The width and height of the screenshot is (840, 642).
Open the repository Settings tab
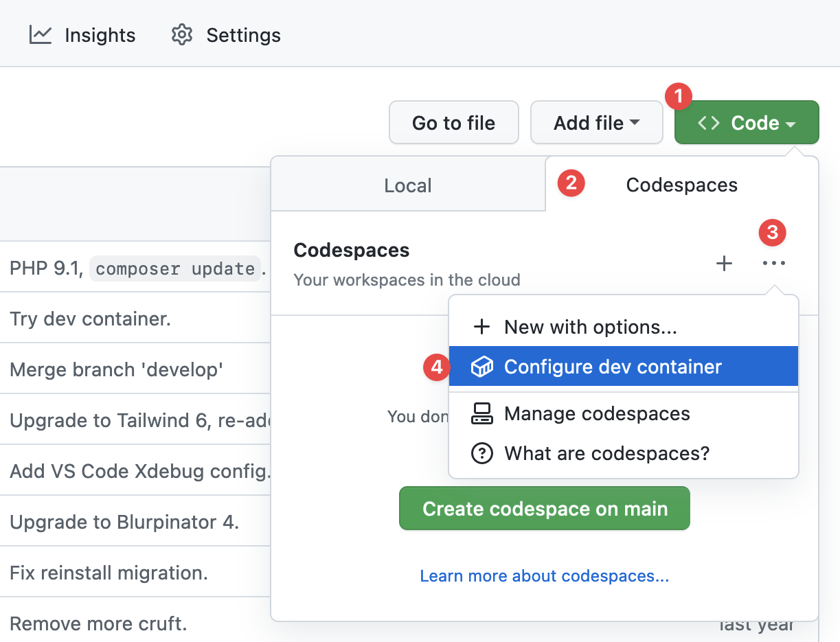point(226,35)
